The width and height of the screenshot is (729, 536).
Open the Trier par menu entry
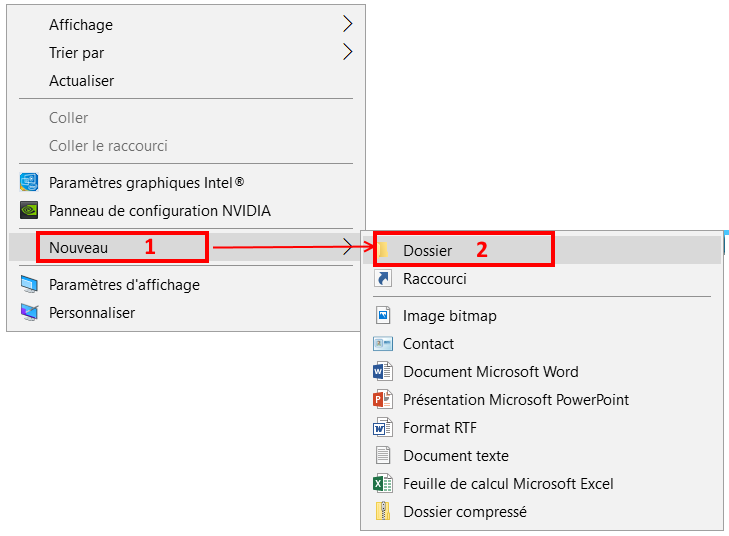[186, 52]
